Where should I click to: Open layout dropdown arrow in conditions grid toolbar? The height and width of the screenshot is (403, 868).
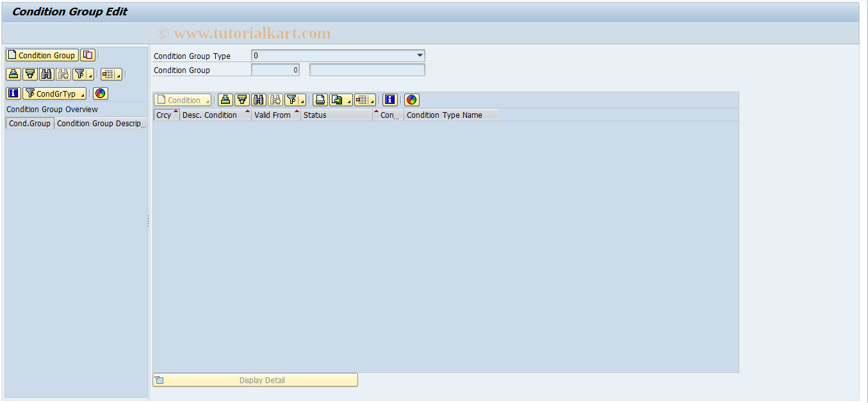pos(373,100)
